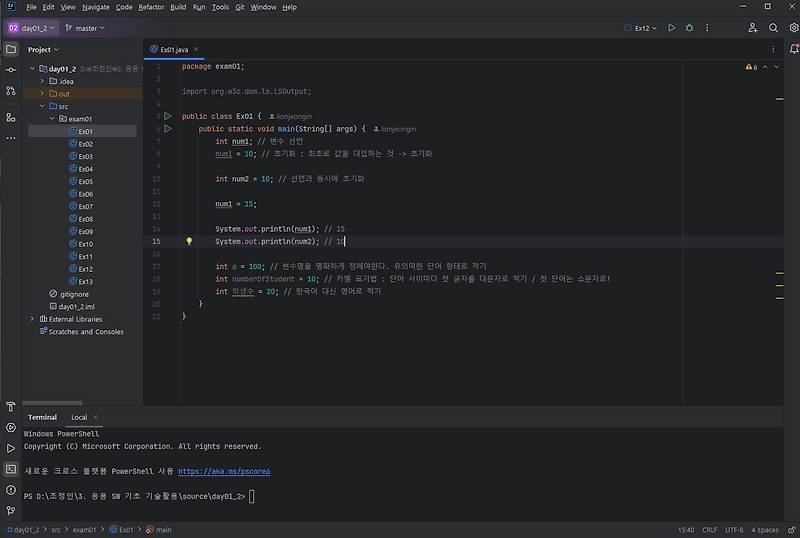Toggle the Project tool window folder icon

pyautogui.click(x=11, y=49)
